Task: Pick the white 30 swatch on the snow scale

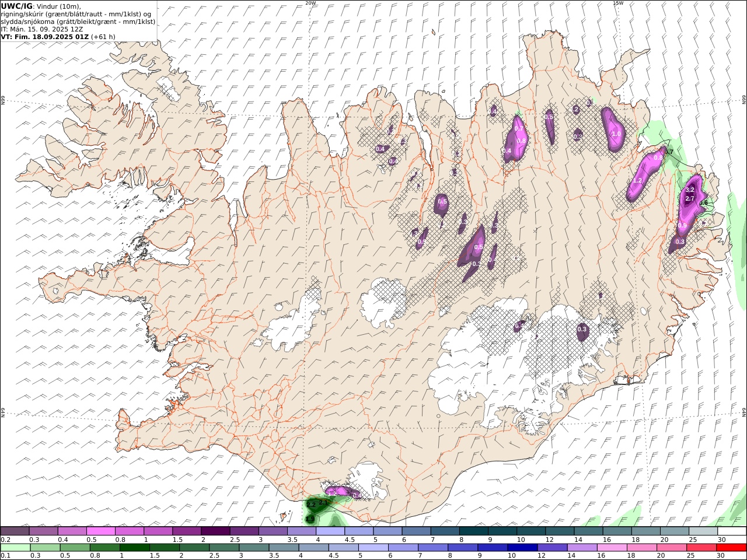Action: coord(732,531)
